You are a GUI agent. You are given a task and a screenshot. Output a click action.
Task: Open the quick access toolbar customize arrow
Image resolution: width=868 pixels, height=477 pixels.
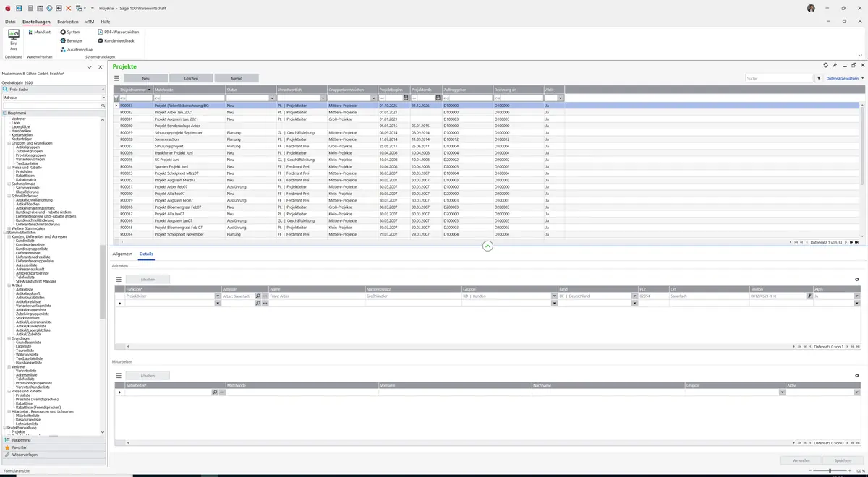[x=92, y=8]
